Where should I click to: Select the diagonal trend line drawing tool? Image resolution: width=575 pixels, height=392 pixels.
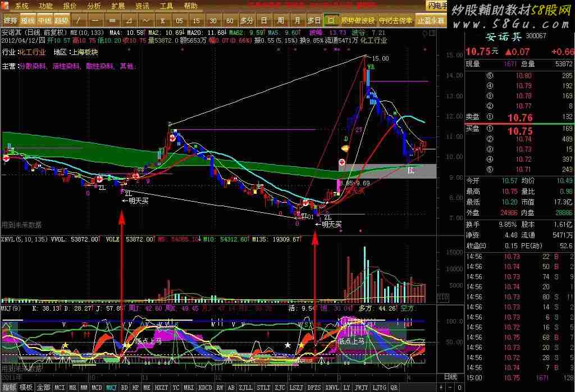79,21
